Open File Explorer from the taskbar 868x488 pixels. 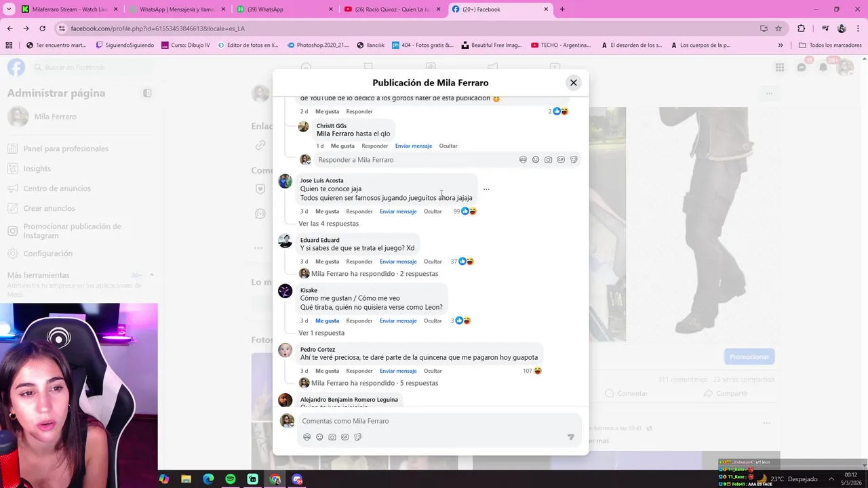(186, 479)
